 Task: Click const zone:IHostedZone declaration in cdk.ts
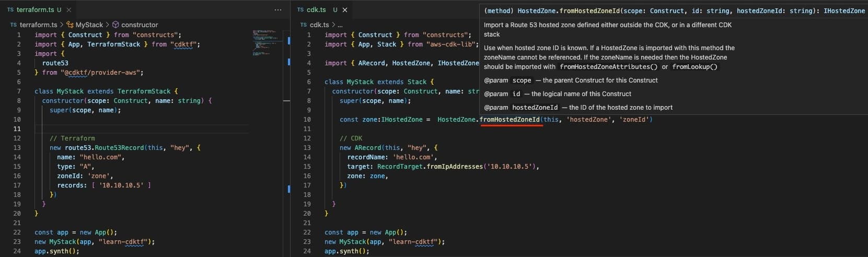click(x=381, y=120)
